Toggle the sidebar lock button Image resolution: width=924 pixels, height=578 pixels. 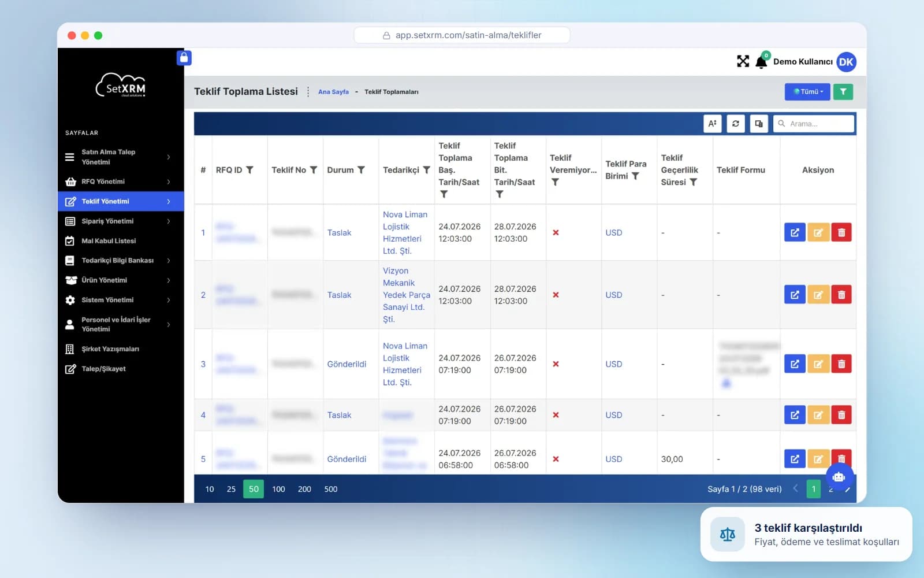184,58
